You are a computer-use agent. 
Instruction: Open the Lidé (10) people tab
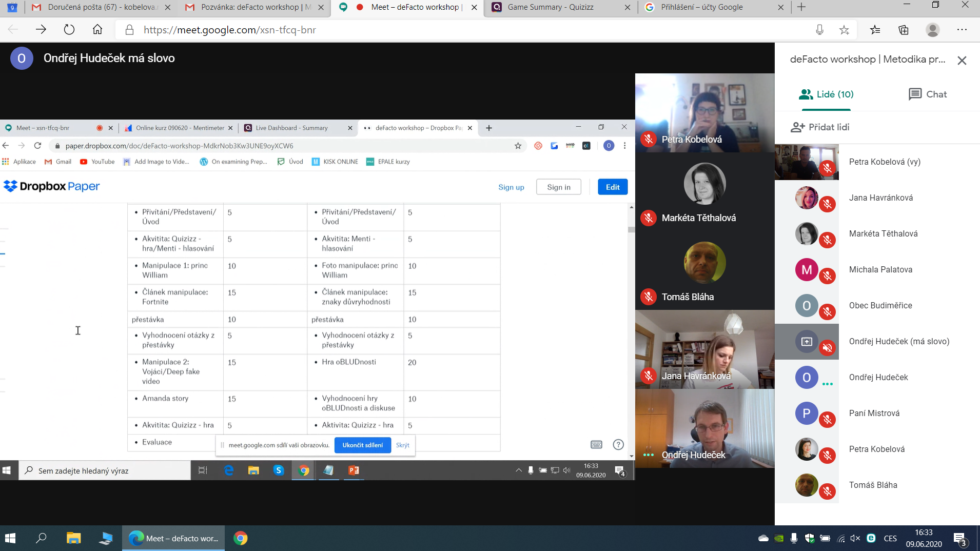[826, 94]
